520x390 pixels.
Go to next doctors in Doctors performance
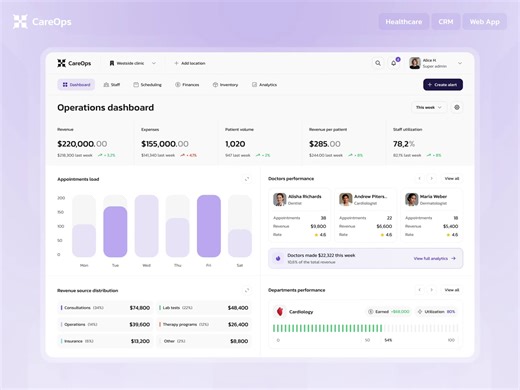[432, 179]
